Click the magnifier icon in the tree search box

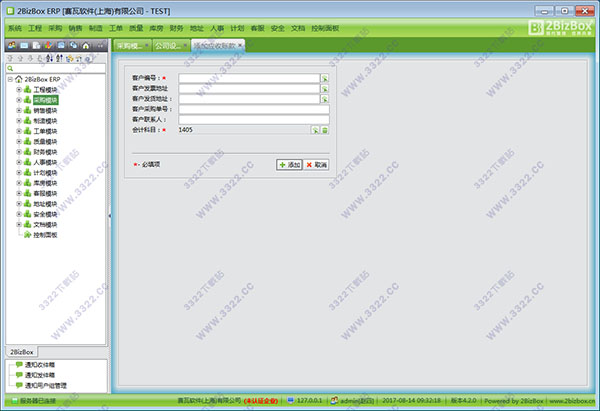tap(10, 68)
